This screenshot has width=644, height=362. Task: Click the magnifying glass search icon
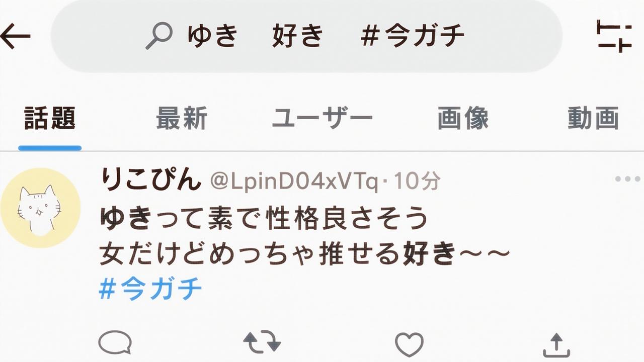point(158,37)
